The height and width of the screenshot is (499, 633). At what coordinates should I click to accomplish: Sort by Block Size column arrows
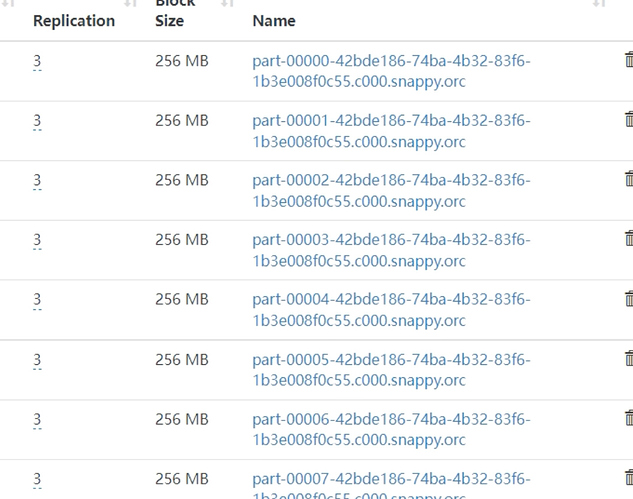click(x=227, y=4)
